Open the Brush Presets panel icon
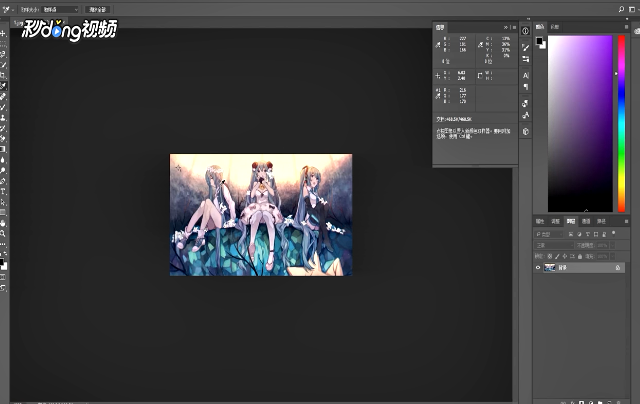The width and height of the screenshot is (640, 404). [526, 59]
